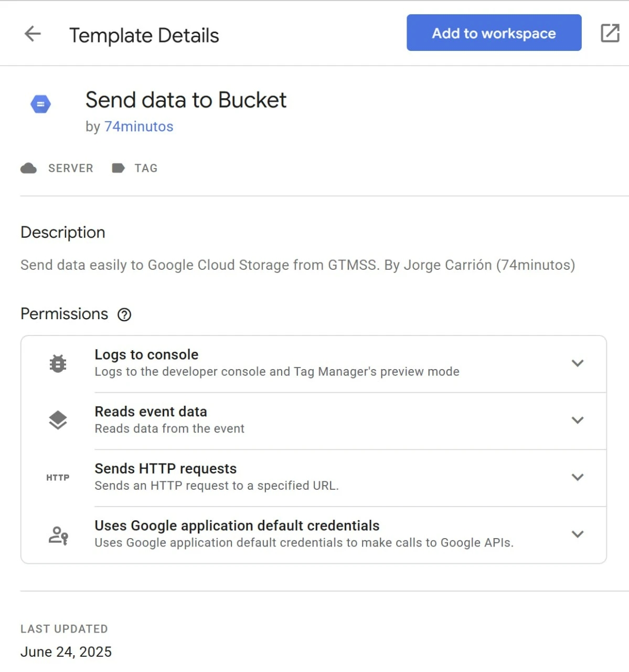
Task: Click the Send data to Bucket template icon
Action: coord(40,104)
